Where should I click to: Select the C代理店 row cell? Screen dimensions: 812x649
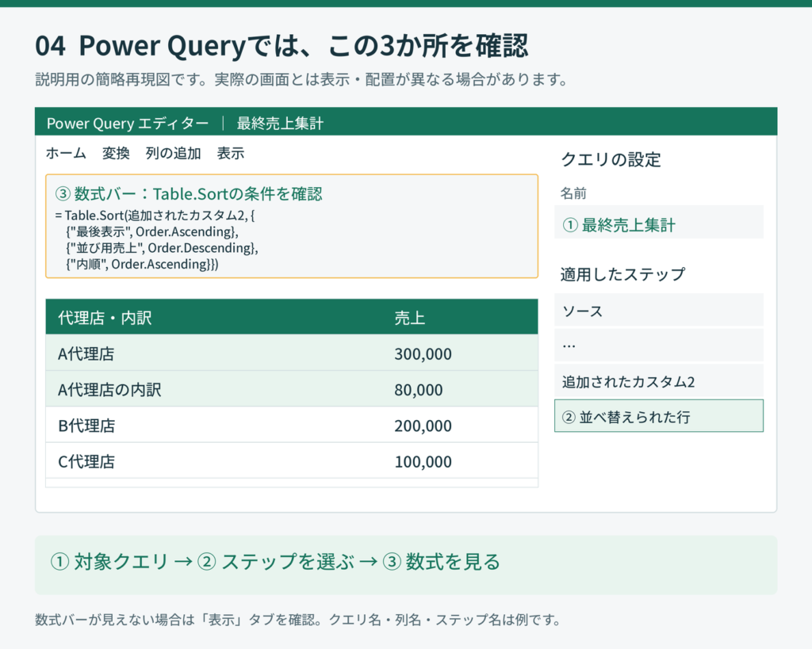tap(86, 461)
